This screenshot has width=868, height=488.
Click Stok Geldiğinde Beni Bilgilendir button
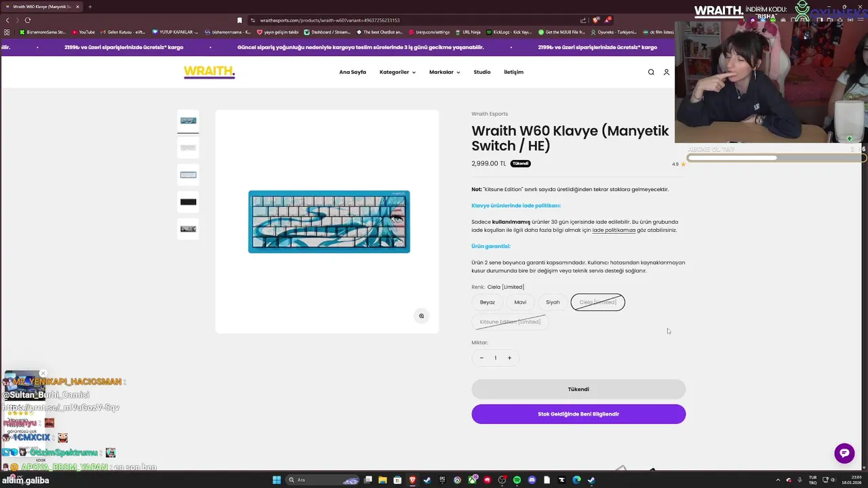[x=578, y=414]
